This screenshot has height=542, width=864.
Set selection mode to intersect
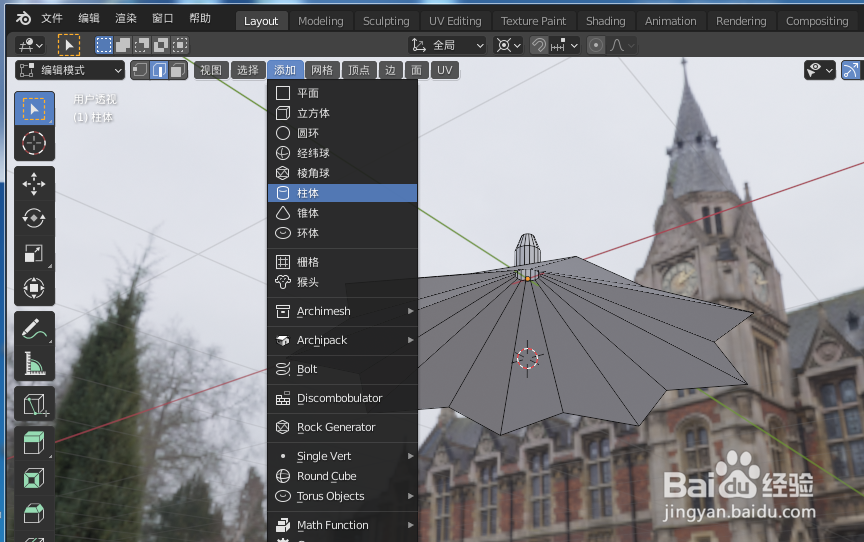tap(180, 45)
